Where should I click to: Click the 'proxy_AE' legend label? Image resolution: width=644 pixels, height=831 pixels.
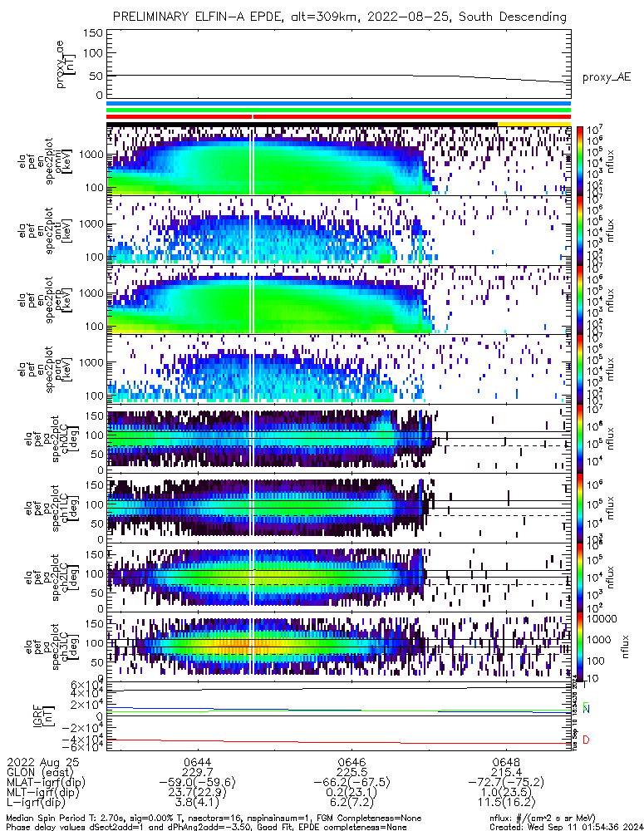point(607,77)
